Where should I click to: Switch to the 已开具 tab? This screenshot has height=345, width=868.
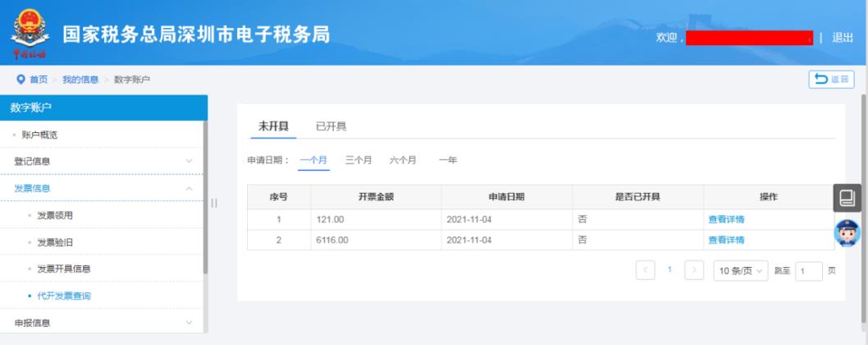(x=331, y=126)
